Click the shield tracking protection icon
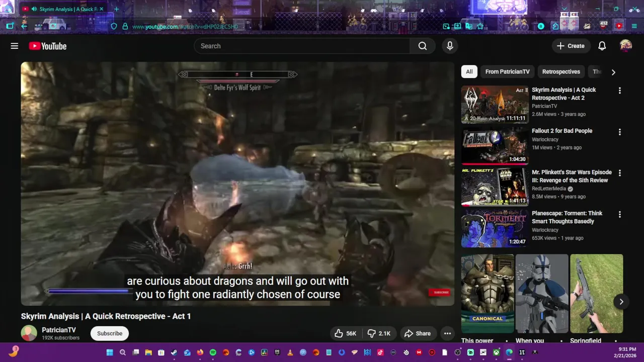 click(x=114, y=26)
